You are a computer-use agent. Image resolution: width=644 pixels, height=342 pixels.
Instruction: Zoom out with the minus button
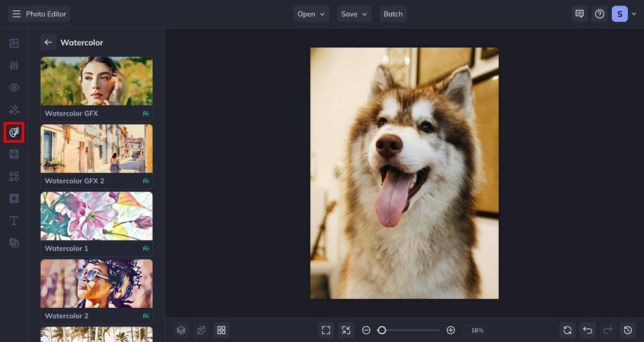366,330
